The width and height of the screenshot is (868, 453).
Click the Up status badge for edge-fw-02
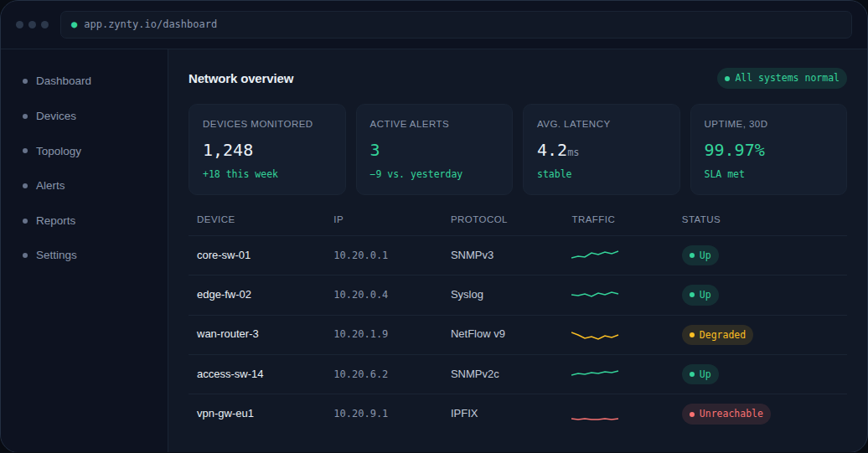[700, 295]
